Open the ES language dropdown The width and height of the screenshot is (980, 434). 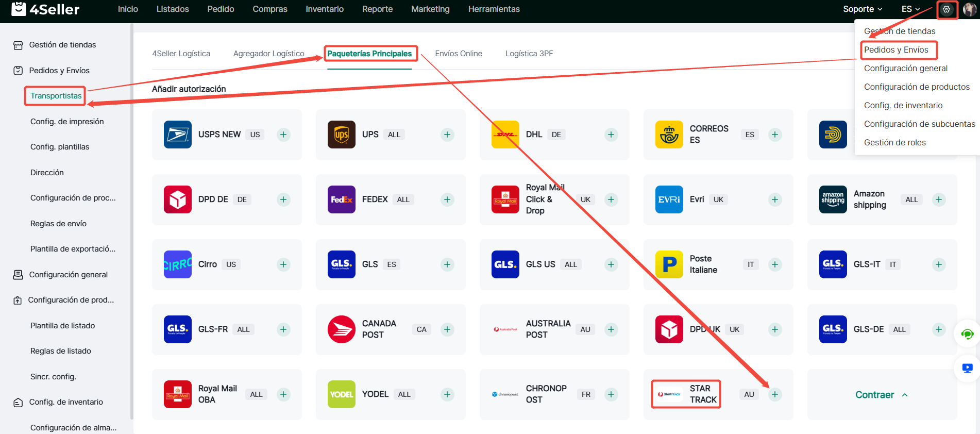[x=910, y=9]
